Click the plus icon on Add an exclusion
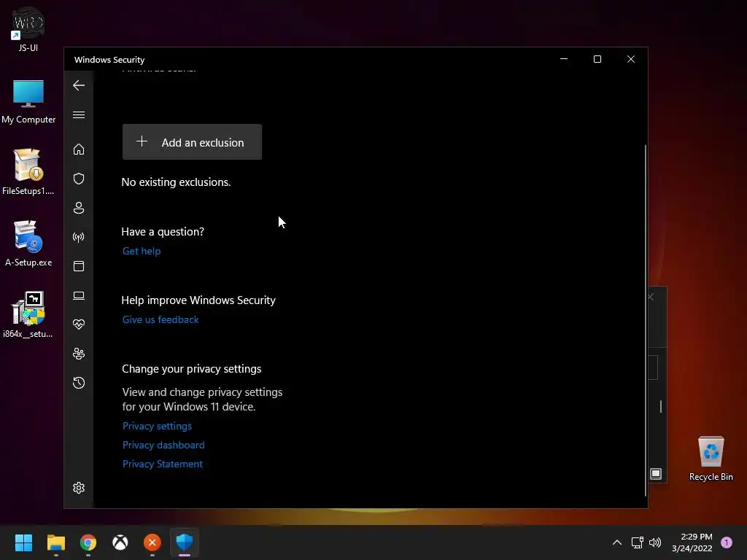The height and width of the screenshot is (560, 747). point(142,141)
